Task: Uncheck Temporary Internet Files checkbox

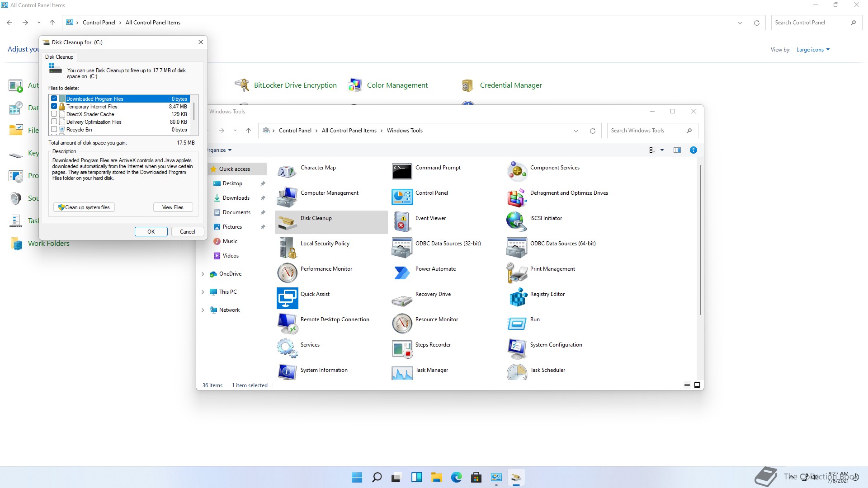Action: [54, 106]
